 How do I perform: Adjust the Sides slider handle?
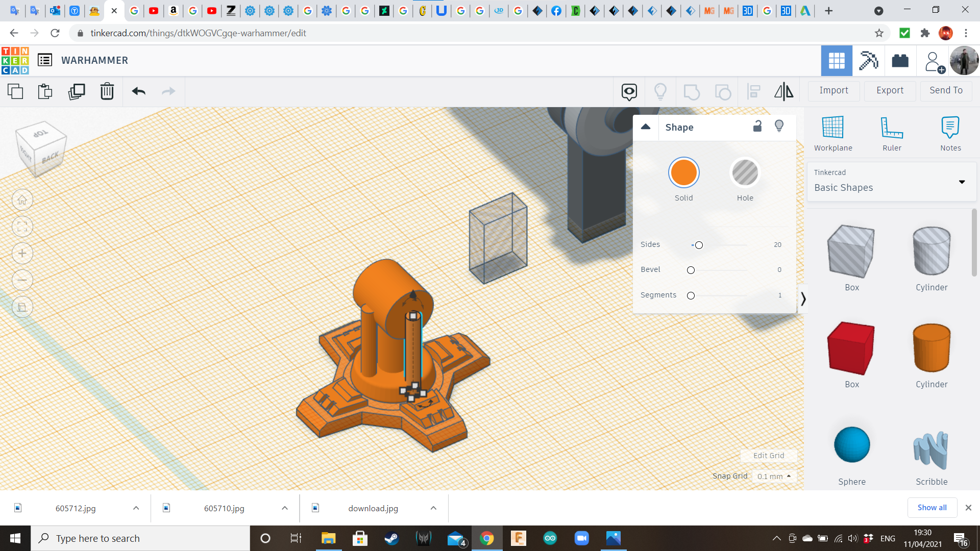(x=699, y=245)
